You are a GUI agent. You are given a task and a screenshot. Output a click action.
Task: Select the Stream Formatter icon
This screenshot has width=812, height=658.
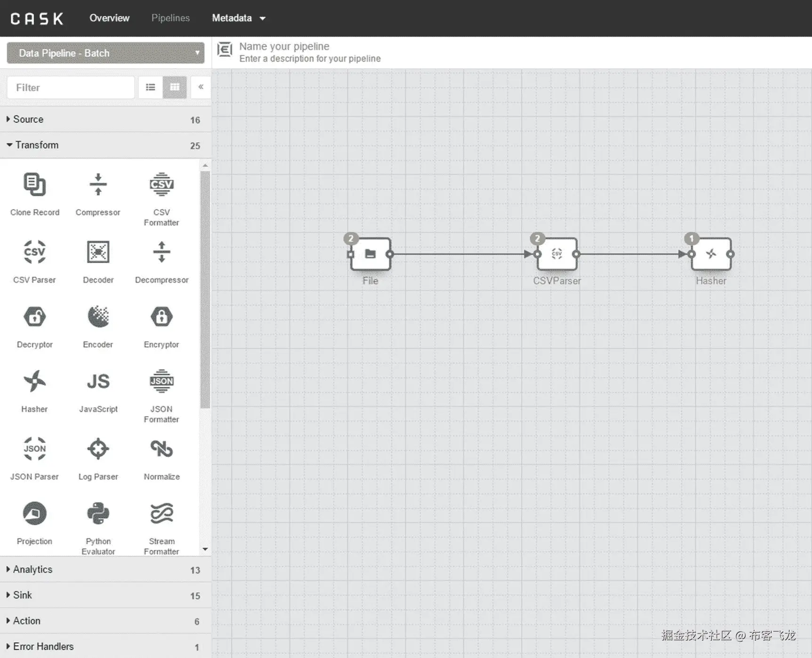pos(161,514)
